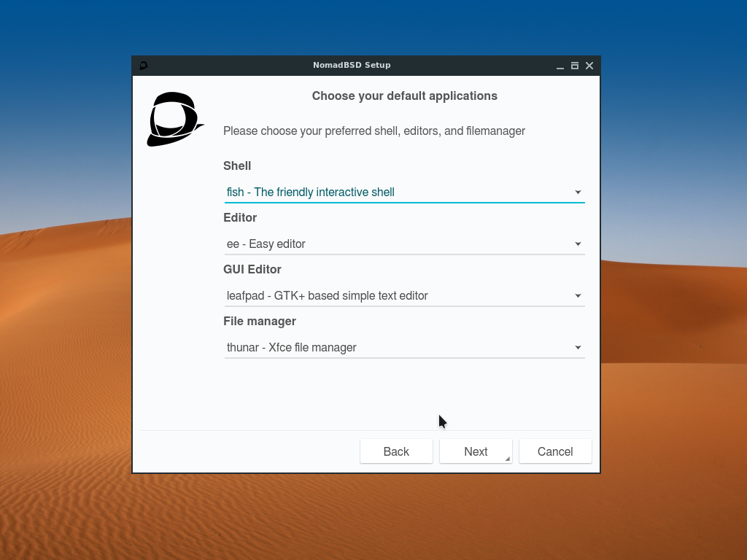Click the 'NomadBSD Setup' window title
The height and width of the screenshot is (560, 747).
coord(352,65)
